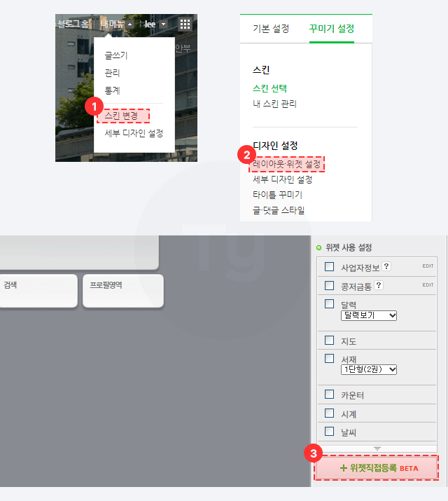Open 레이아웃·위젯 설정 link
Image resolution: width=448 pixels, height=501 pixels.
point(286,164)
